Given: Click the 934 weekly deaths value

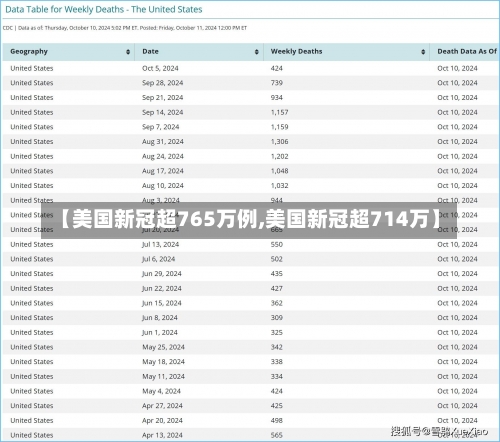Looking at the screenshot, I should click(277, 98).
